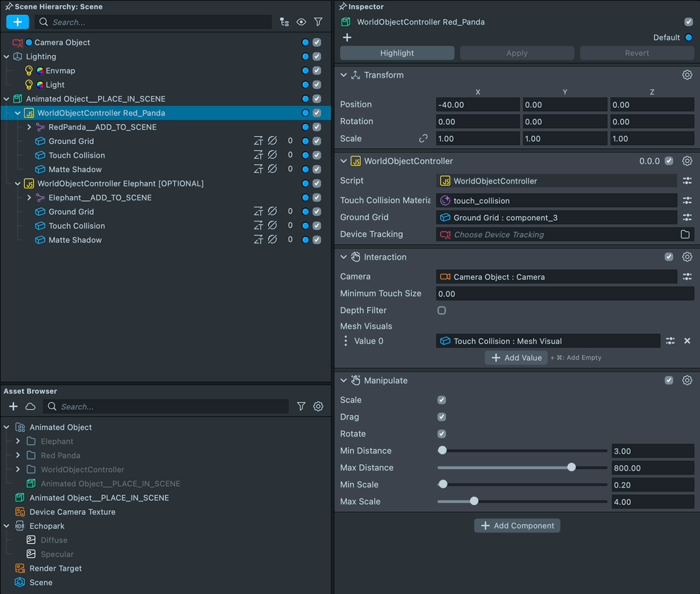Viewport: 700px width, 594px height.
Task: Disable the Camera Object checkbox in hierarchy
Action: 317,42
